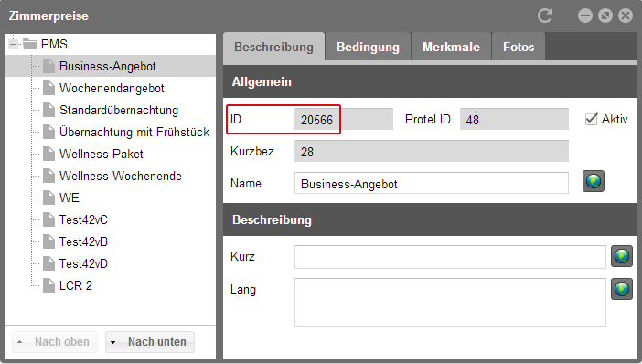This screenshot has height=364, width=642.
Task: Switch to the Bedingung tab
Action: coord(368,47)
